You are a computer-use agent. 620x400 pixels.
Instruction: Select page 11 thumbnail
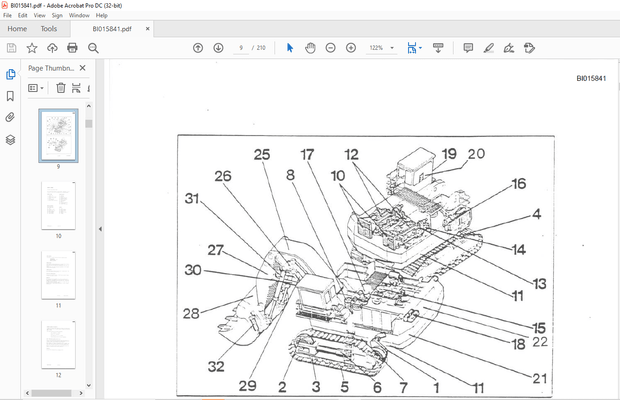(x=59, y=275)
